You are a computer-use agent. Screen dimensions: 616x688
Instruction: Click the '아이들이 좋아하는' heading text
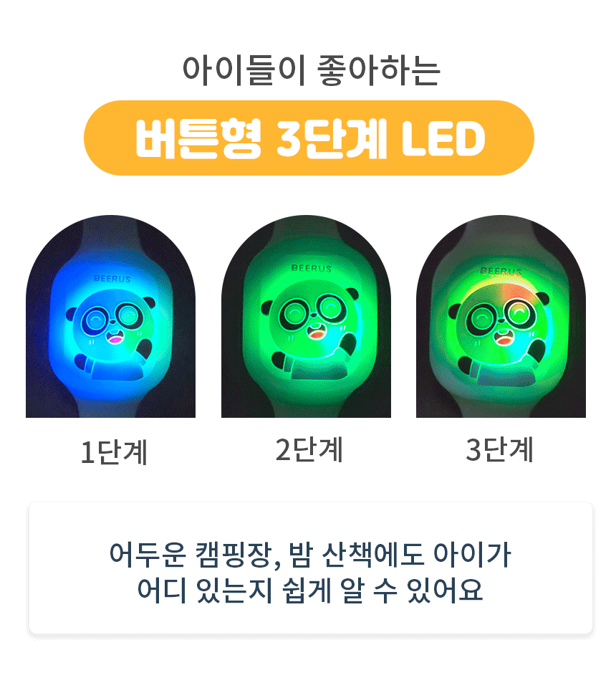[x=312, y=70]
